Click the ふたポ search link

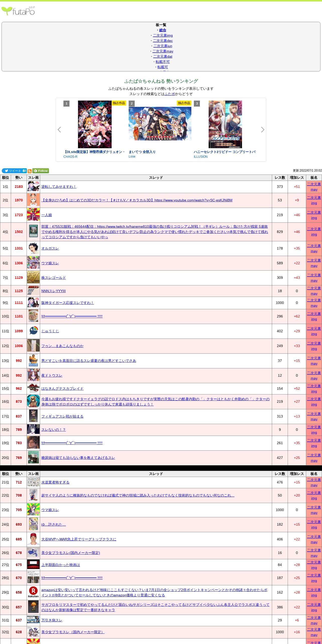[170, 94]
